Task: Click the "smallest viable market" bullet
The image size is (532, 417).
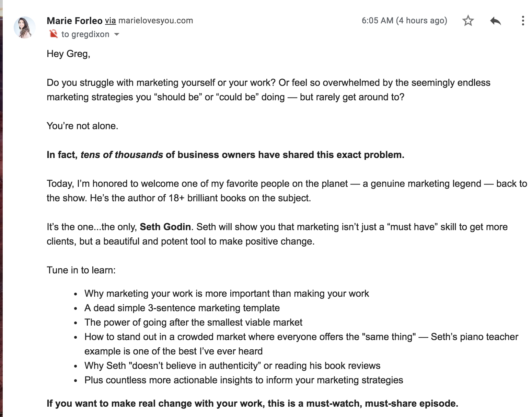Action: [193, 322]
